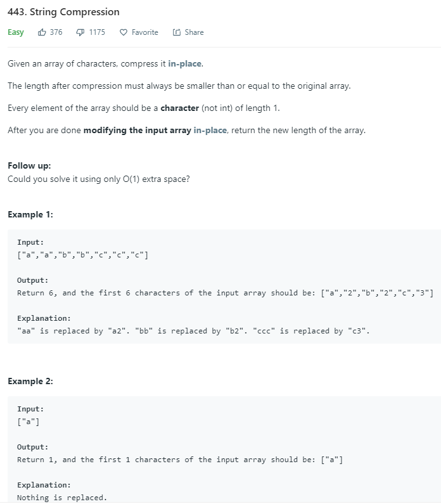Click the Example 2 input array ["a"]
Viewport: 441px width, 504px height.
29,422
